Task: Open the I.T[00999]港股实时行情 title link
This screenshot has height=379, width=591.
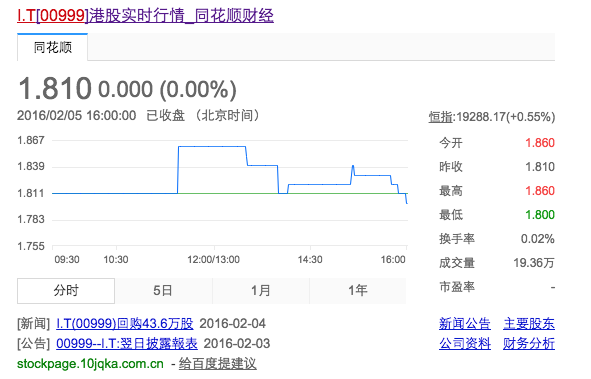Action: pos(145,16)
